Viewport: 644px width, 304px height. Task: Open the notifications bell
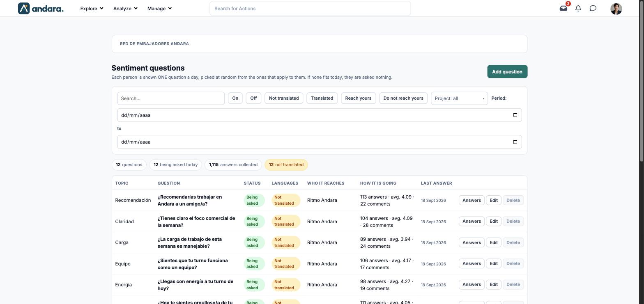click(578, 8)
